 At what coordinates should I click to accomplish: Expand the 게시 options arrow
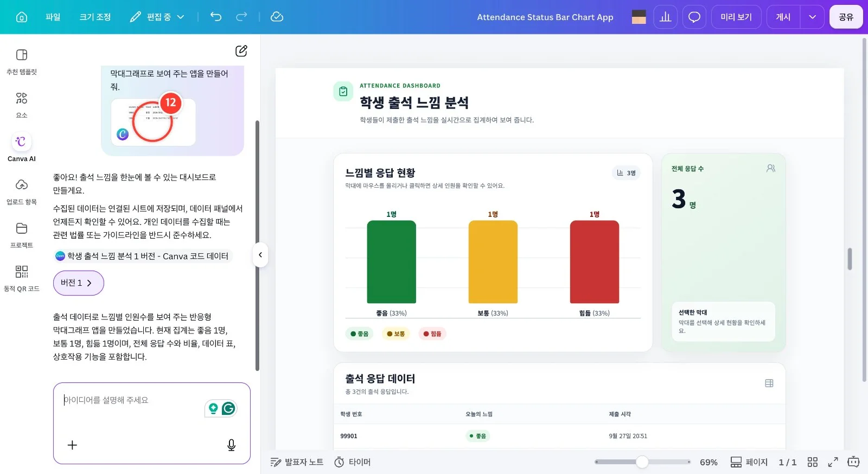click(x=812, y=17)
